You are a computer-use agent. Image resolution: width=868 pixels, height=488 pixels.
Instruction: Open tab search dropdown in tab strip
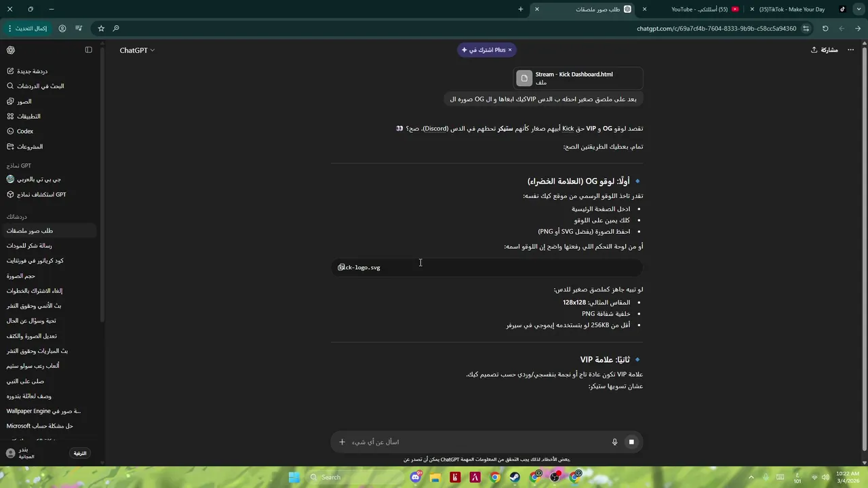(x=858, y=9)
